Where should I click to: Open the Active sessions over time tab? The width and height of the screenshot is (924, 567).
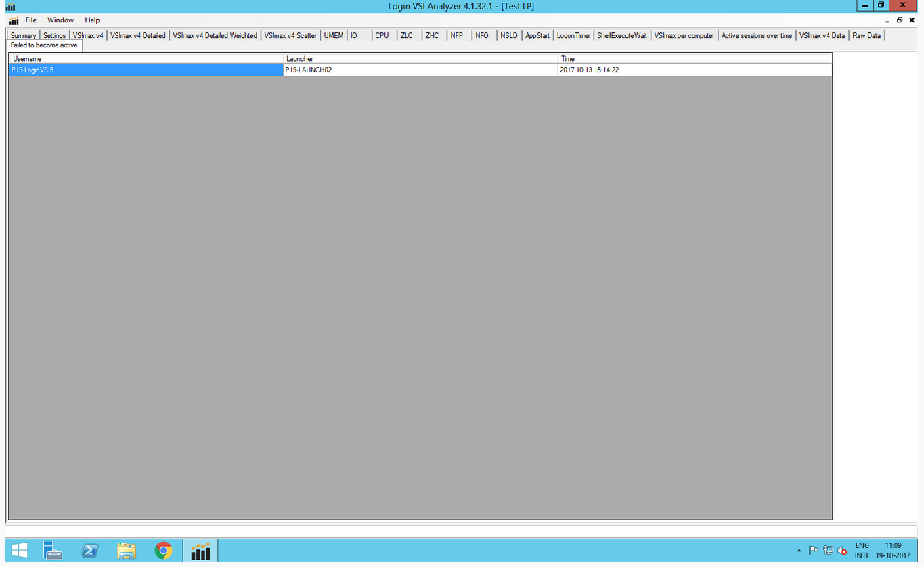click(x=757, y=35)
